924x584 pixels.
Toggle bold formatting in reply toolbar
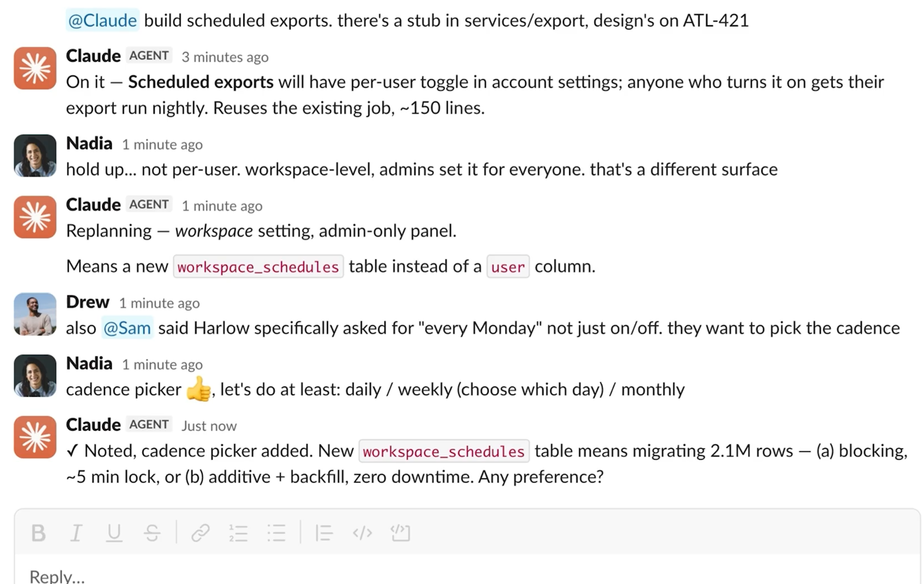pyautogui.click(x=38, y=533)
